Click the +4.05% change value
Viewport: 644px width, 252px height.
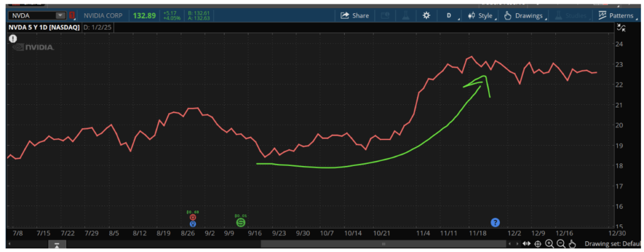171,18
